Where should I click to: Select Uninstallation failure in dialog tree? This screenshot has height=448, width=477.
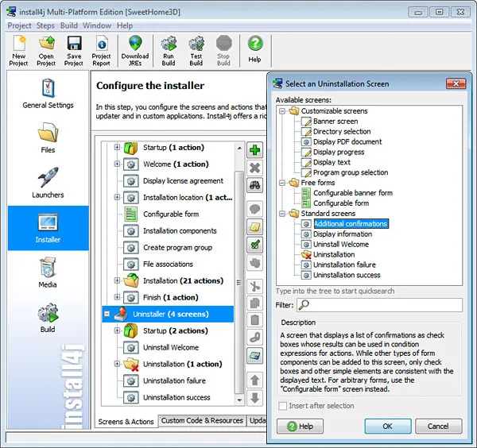(344, 265)
